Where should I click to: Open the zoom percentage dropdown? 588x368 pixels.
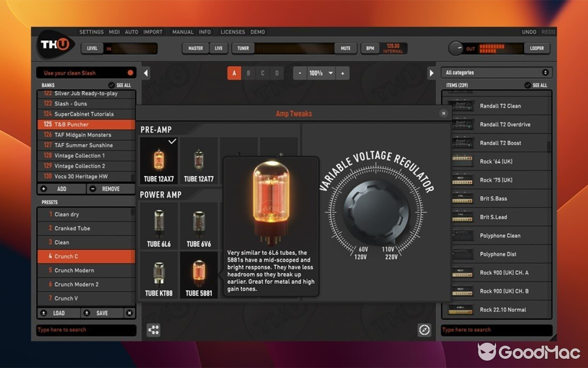[321, 73]
